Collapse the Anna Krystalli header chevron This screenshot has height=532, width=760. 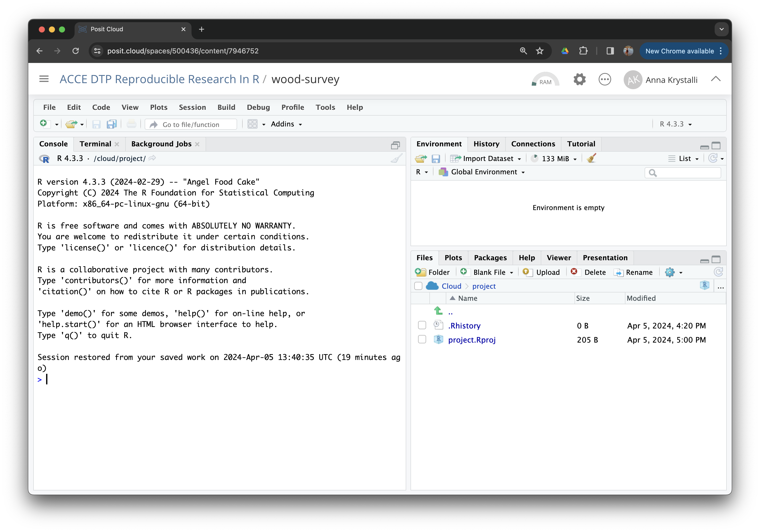coord(716,79)
